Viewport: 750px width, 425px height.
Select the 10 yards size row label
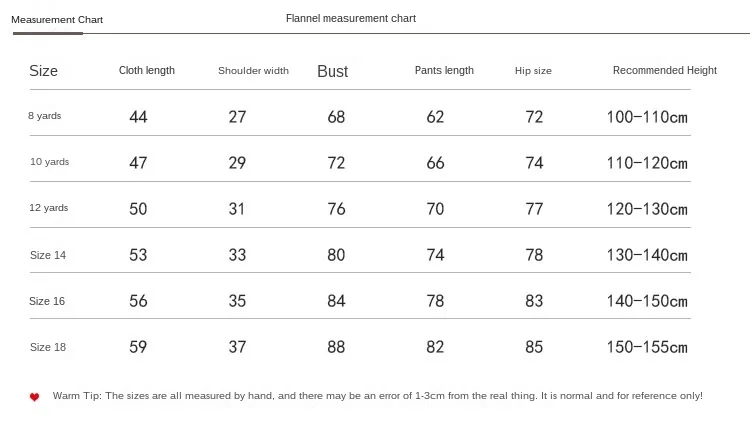(x=49, y=162)
